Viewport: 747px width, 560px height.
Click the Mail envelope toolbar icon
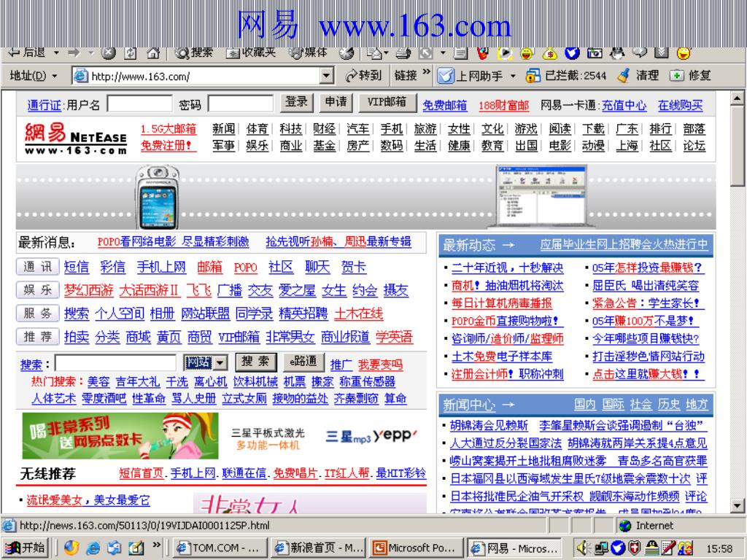point(375,52)
